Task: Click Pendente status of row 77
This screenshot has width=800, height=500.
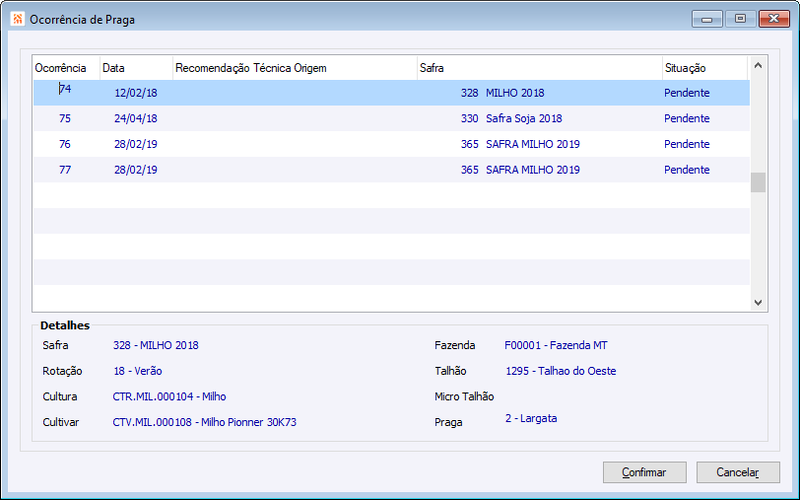Action: point(687,169)
